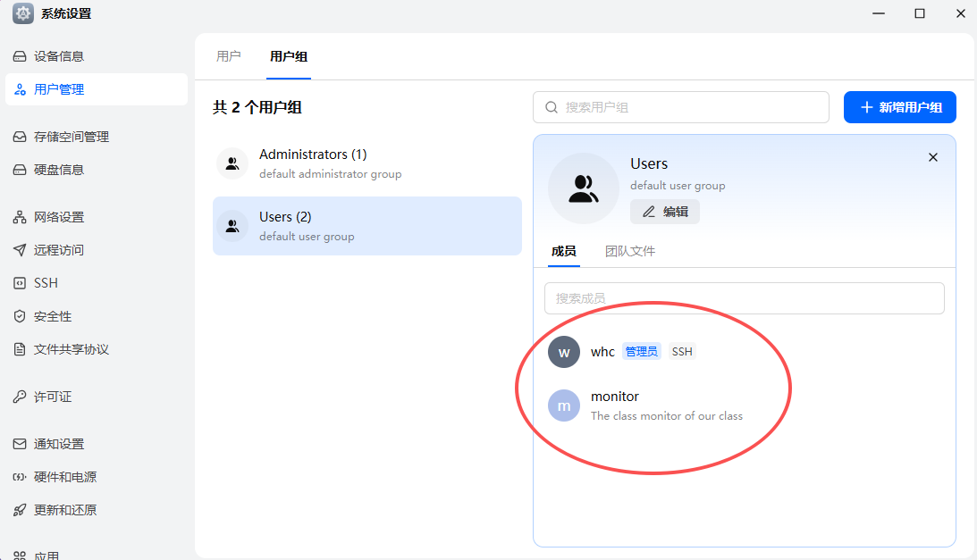The image size is (977, 560).
Task: Minimize the 系统设置 window
Action: pos(879,13)
